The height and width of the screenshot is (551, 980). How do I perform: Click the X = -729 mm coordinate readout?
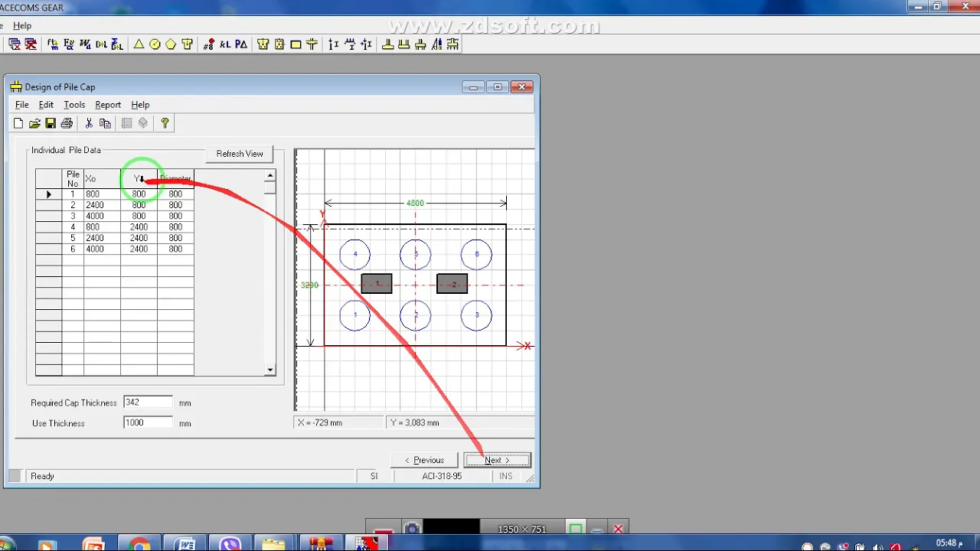click(x=338, y=422)
